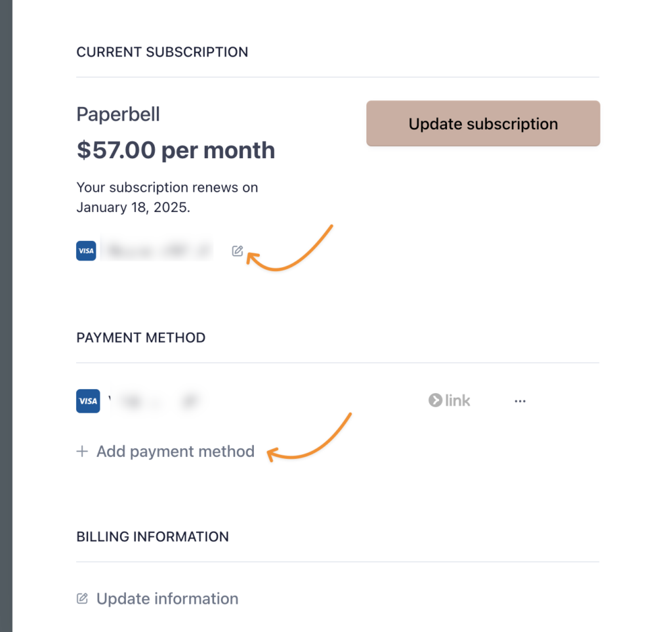Select the blurred card number under Current Subscription
Viewport: 672px width, 632px height.
[157, 251]
